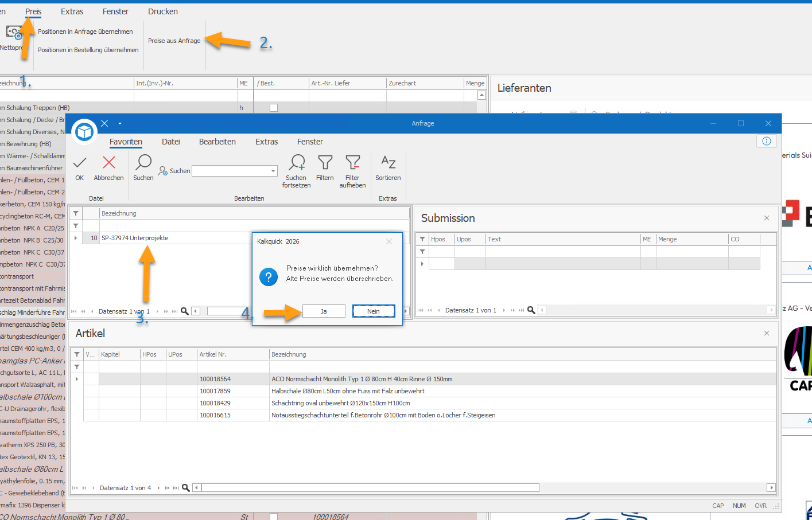Switch to Datei tab in Anfrage window
This screenshot has height=520, width=812.
point(171,142)
